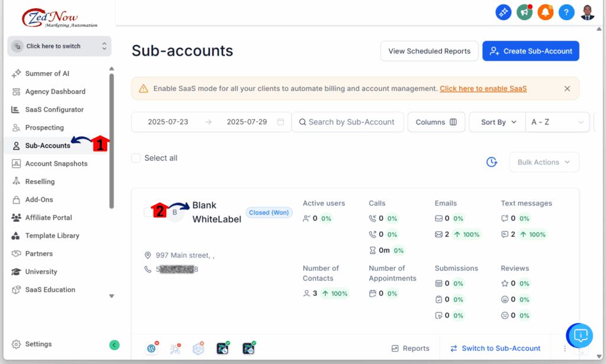The width and height of the screenshot is (606, 364).
Task: Click the Closed (Won) status badge
Action: pos(269,212)
